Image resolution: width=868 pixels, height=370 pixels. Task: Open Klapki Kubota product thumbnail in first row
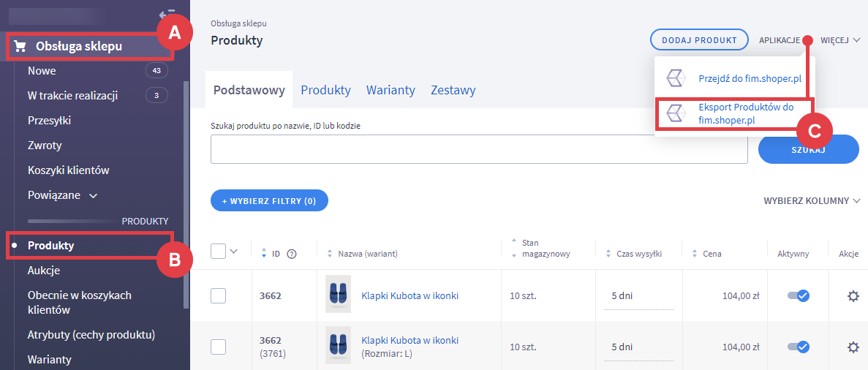click(x=338, y=295)
